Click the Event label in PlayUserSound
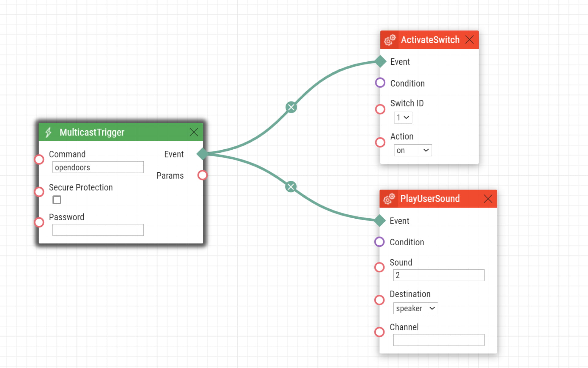 tap(399, 221)
